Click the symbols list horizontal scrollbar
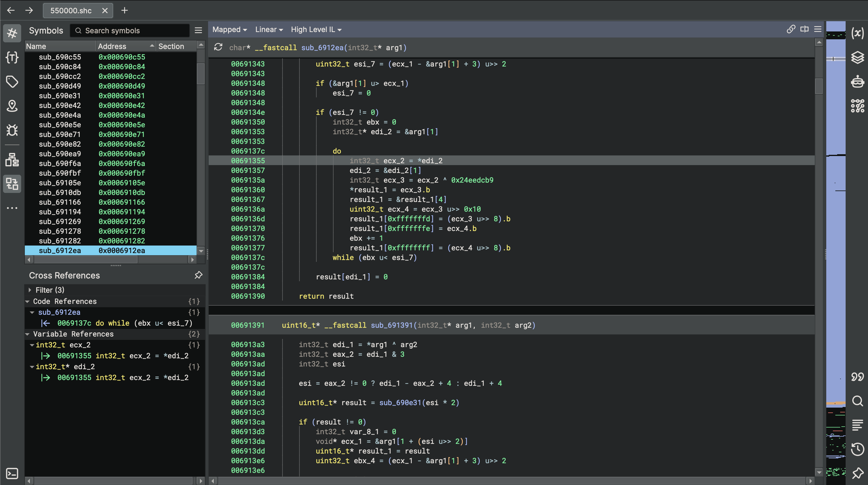The height and width of the screenshot is (485, 868). (86, 260)
